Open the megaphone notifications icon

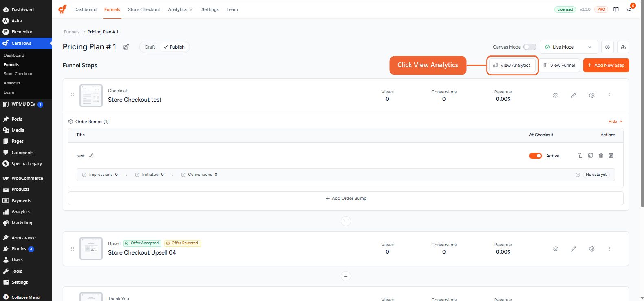pos(629,9)
